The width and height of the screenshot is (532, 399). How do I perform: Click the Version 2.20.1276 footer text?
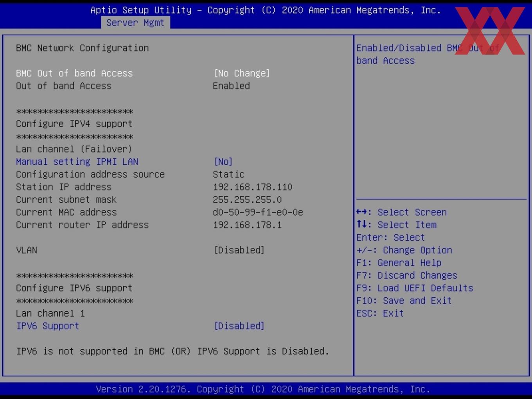(x=263, y=389)
